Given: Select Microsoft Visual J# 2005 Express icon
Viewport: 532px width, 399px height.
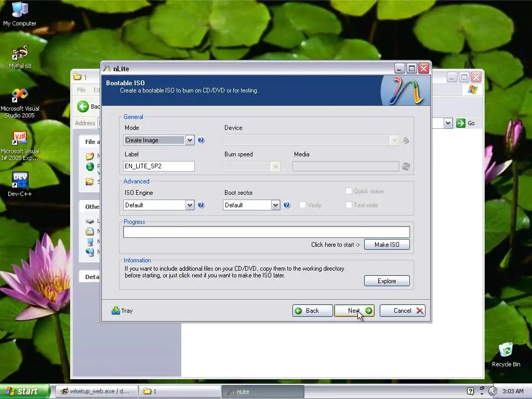Looking at the screenshot, I should [x=20, y=146].
